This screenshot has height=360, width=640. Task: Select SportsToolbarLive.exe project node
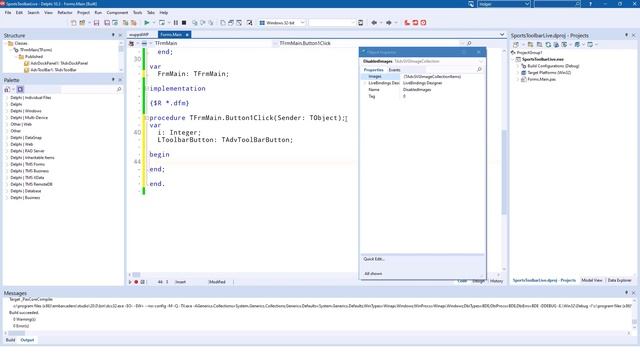(x=543, y=59)
